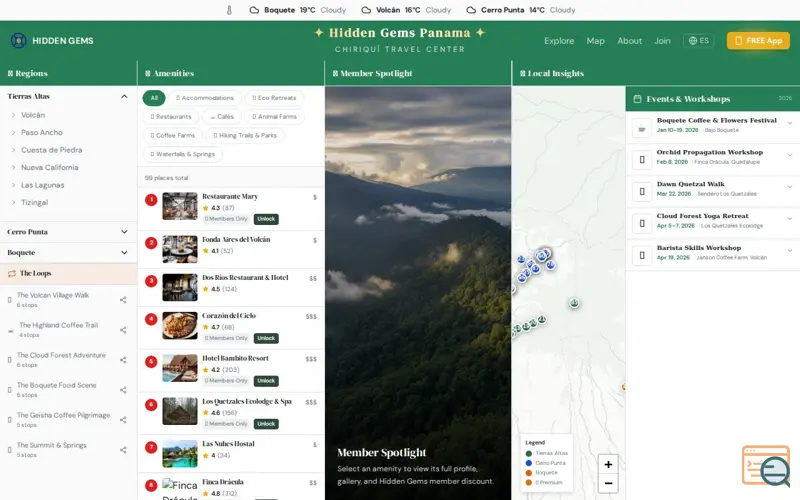Open the Paso Ancho sub-region
Screen dimensions: 800x500
[41, 133]
